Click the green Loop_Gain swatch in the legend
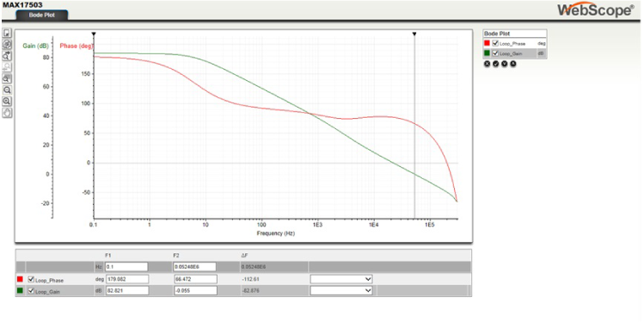Viewport: 644px width, 322px height. 488,53
